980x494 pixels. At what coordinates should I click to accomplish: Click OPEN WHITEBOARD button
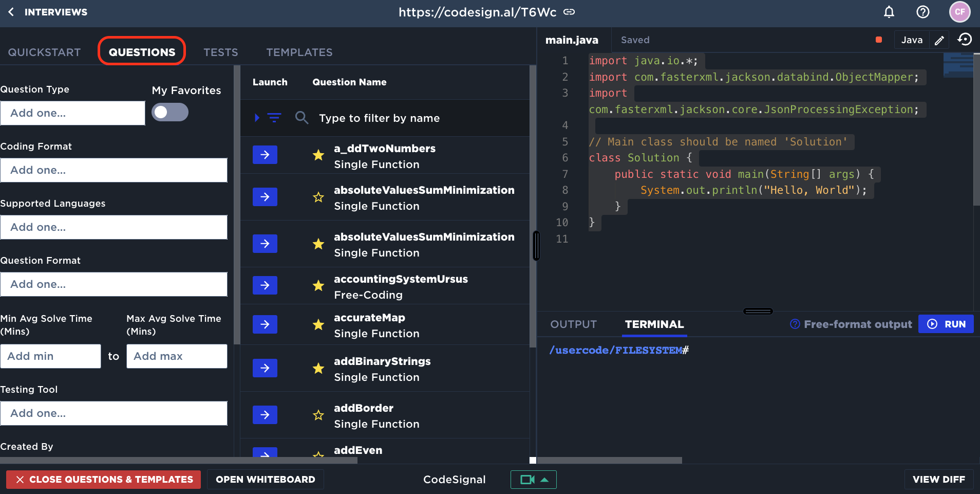click(x=265, y=480)
